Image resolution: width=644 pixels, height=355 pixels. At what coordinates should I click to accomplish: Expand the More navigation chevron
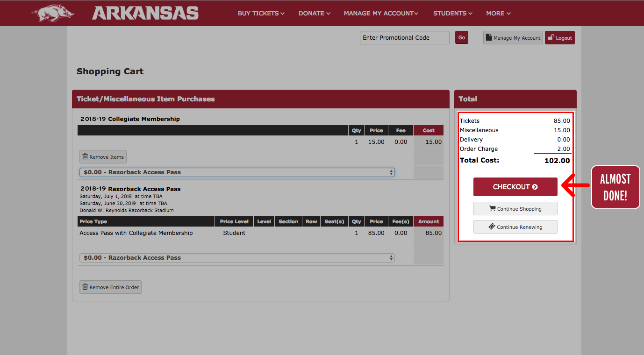coord(509,13)
